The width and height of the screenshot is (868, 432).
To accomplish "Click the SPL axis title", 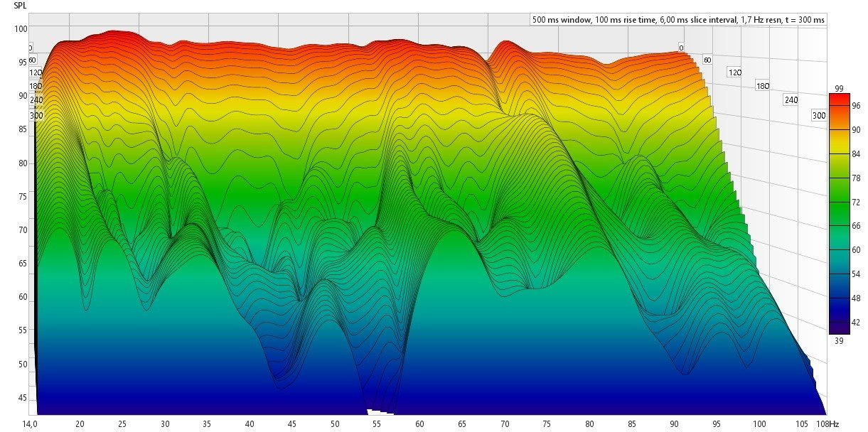I will (21, 5).
